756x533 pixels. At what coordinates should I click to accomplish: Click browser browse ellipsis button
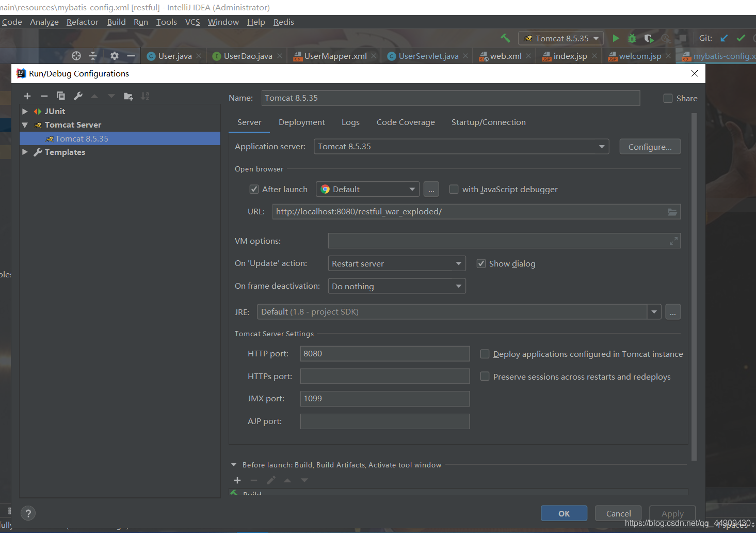[x=431, y=190]
